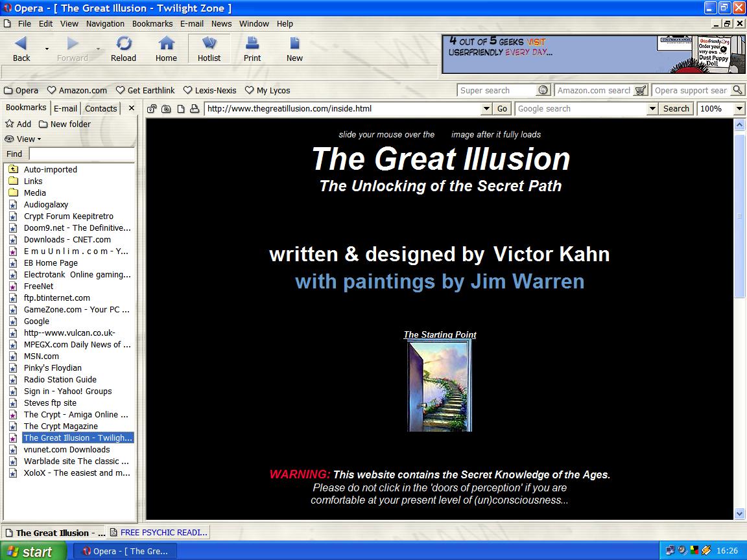
Task: Click the bookmarks Find input field
Action: pos(81,154)
